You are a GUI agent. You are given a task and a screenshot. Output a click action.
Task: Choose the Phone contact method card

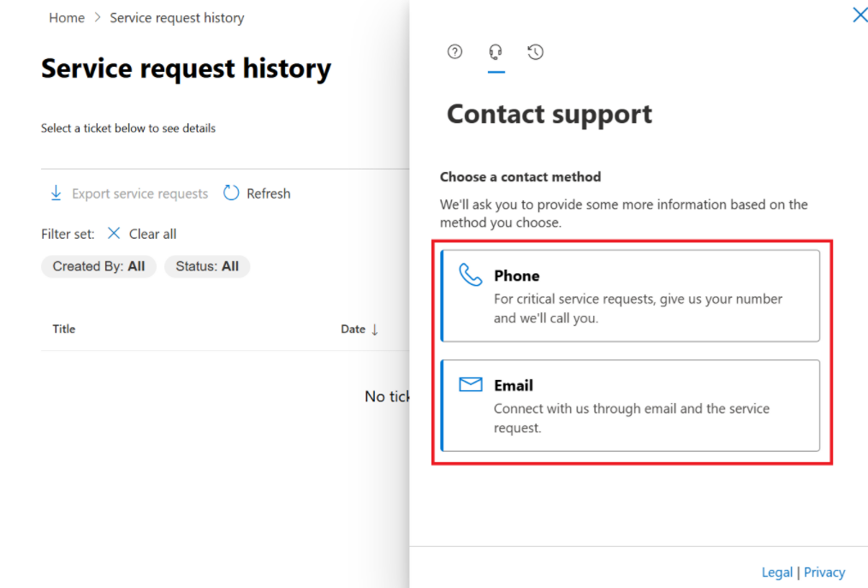pyautogui.click(x=630, y=295)
